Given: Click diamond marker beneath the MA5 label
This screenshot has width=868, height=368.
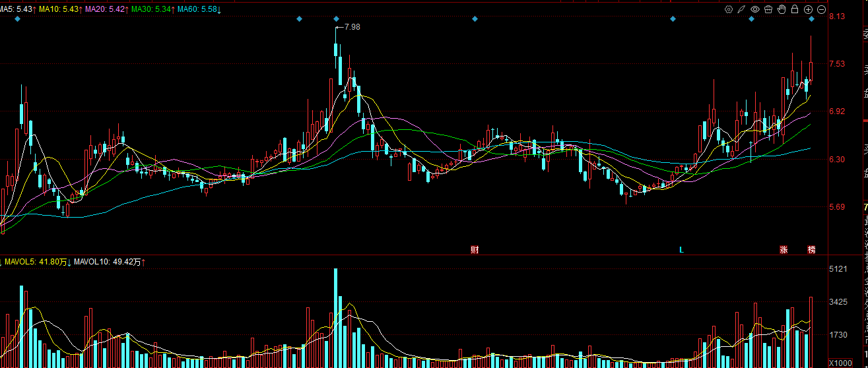Looking at the screenshot, I should tap(18, 19).
